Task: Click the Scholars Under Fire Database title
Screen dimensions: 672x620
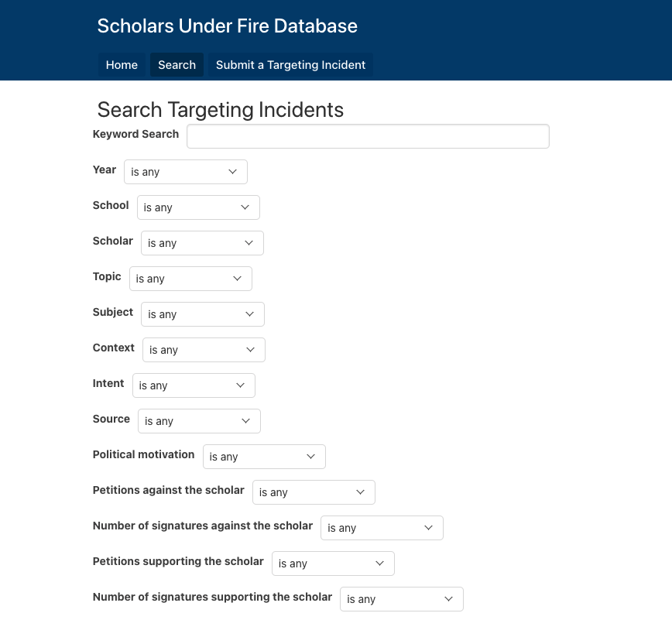Action: pyautogui.click(x=227, y=26)
